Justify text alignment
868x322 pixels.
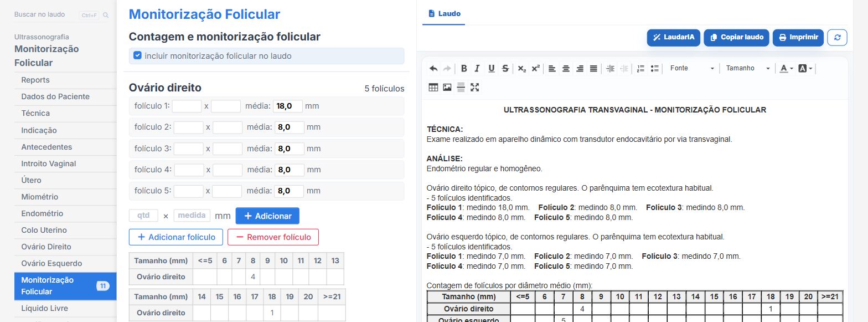(x=593, y=69)
